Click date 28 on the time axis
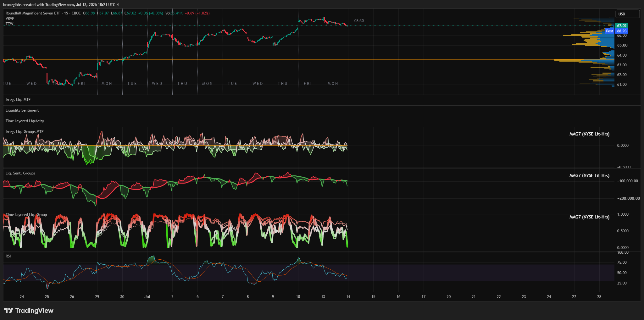The height and width of the screenshot is (320, 644). pyautogui.click(x=599, y=297)
